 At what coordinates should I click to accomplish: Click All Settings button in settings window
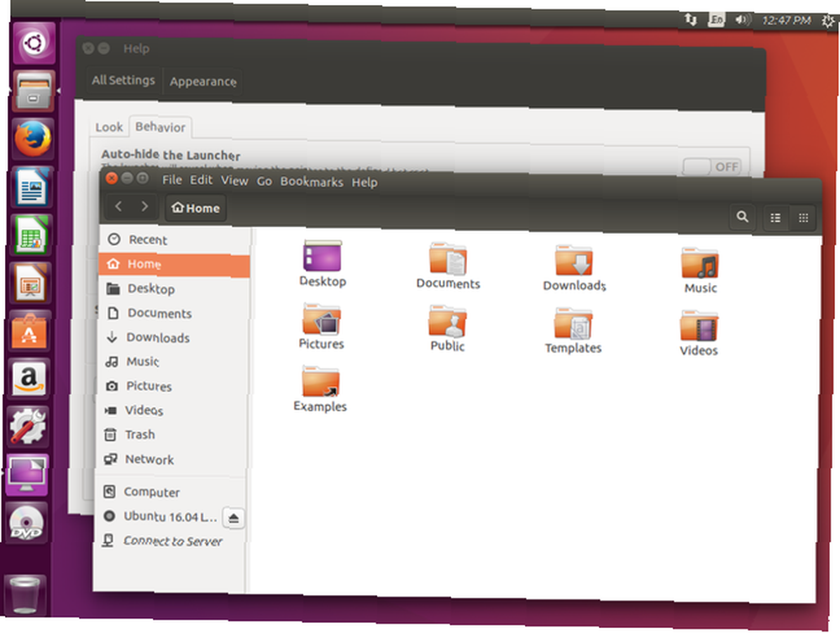[123, 81]
